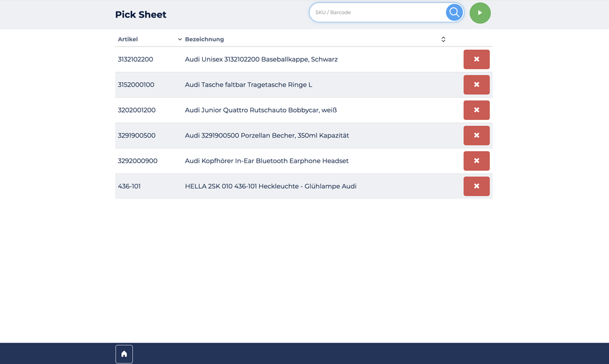This screenshot has height=364, width=609.
Task: Click the Audi Kopfhörer In-Ear description text
Action: 267,161
